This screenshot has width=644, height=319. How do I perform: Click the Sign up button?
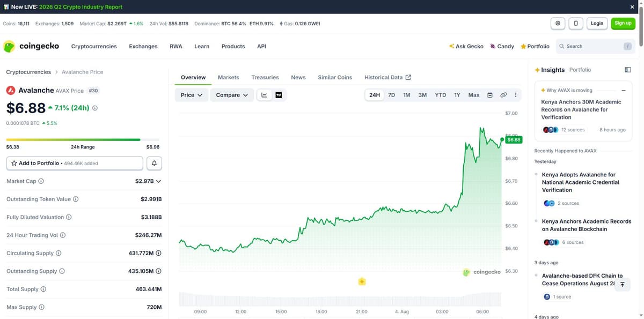[x=623, y=23]
